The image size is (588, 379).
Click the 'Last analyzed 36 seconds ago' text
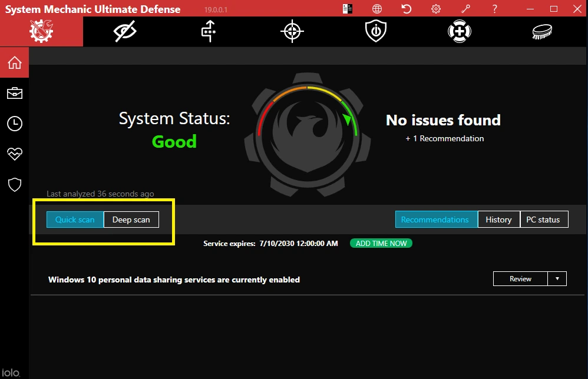pos(100,194)
